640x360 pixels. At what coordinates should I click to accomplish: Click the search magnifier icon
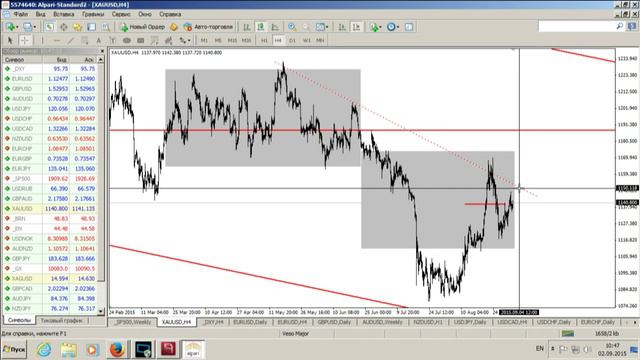pos(620,27)
